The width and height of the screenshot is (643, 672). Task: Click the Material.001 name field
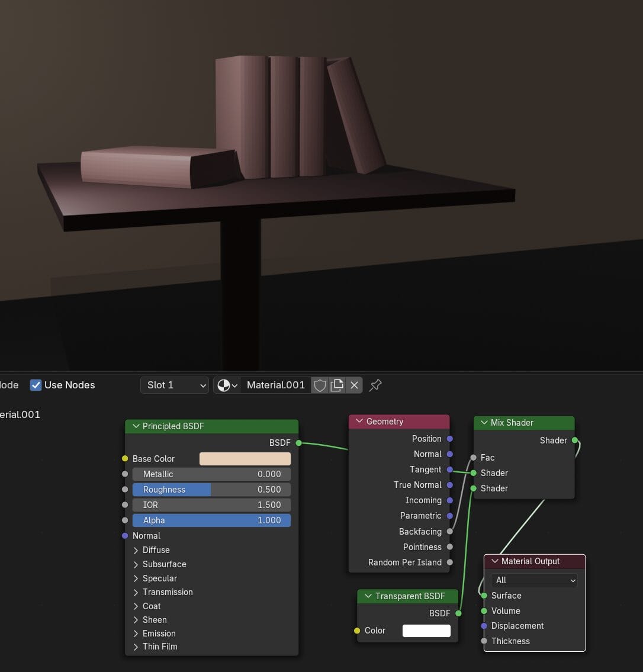pos(275,385)
